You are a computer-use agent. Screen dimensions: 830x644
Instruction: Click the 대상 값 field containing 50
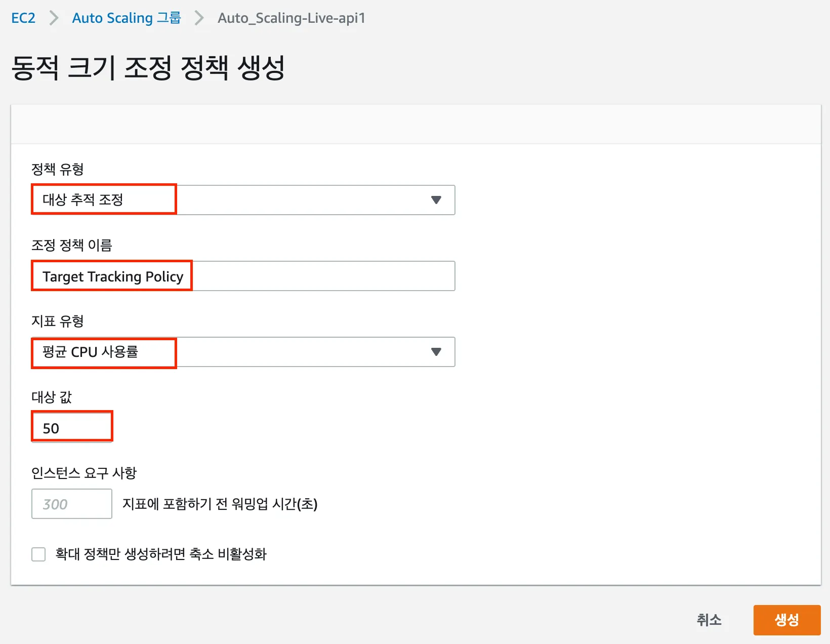(71, 428)
